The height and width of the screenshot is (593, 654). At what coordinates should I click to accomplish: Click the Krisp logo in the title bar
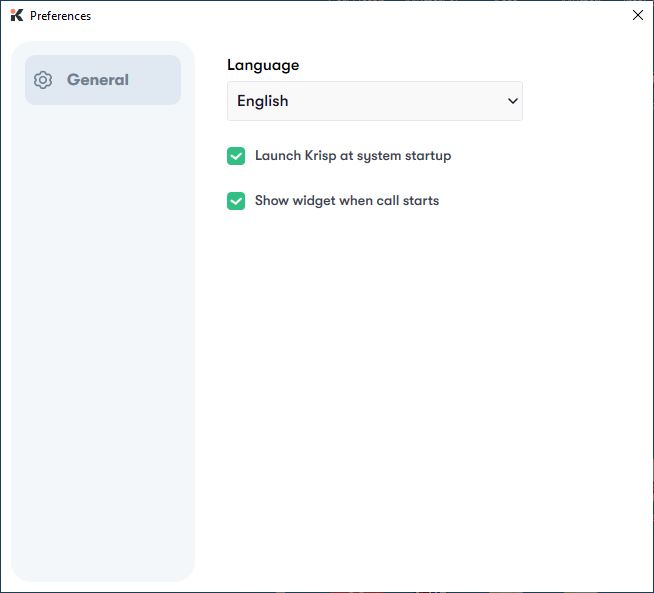[x=17, y=15]
